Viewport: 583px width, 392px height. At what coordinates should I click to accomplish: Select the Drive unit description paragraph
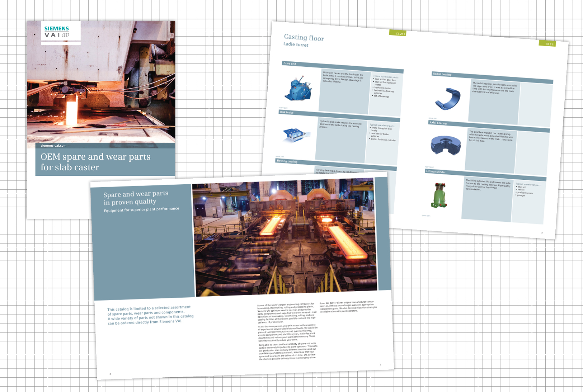[343, 78]
